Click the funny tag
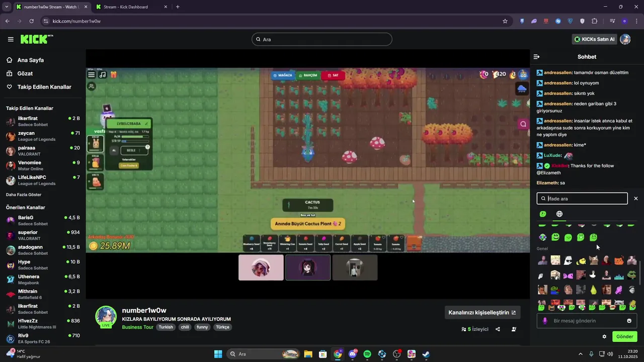Screen dimensions: 644x362 click(x=202, y=327)
